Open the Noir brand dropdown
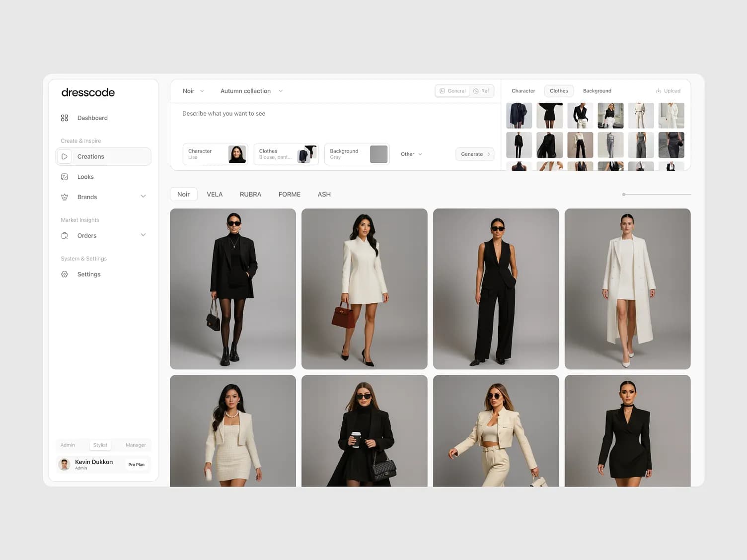747x560 pixels. click(193, 91)
